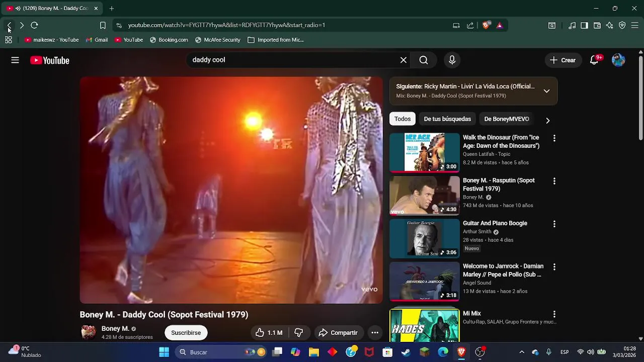This screenshot has width=644, height=362.
Task: Click the Compartir share button
Action: click(x=339, y=333)
